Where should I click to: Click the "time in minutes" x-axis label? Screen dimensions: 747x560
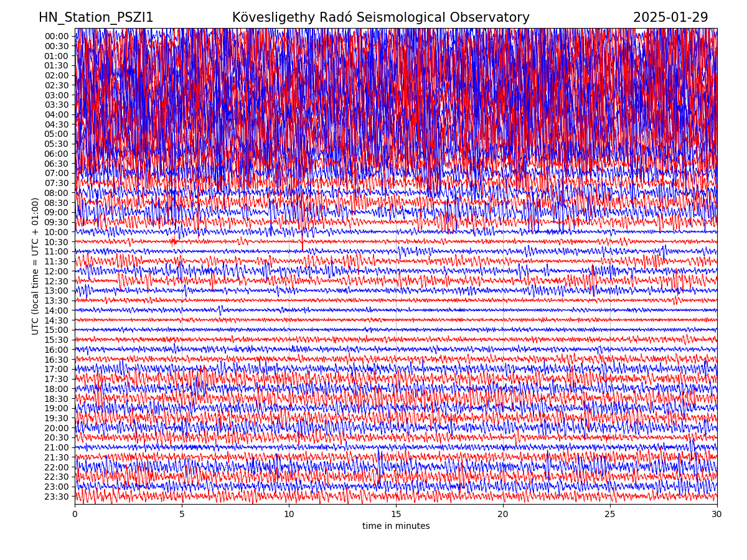tap(396, 526)
